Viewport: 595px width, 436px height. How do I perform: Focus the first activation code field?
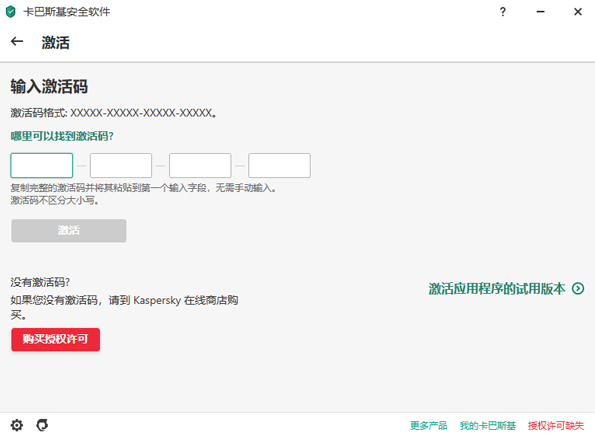point(42,165)
